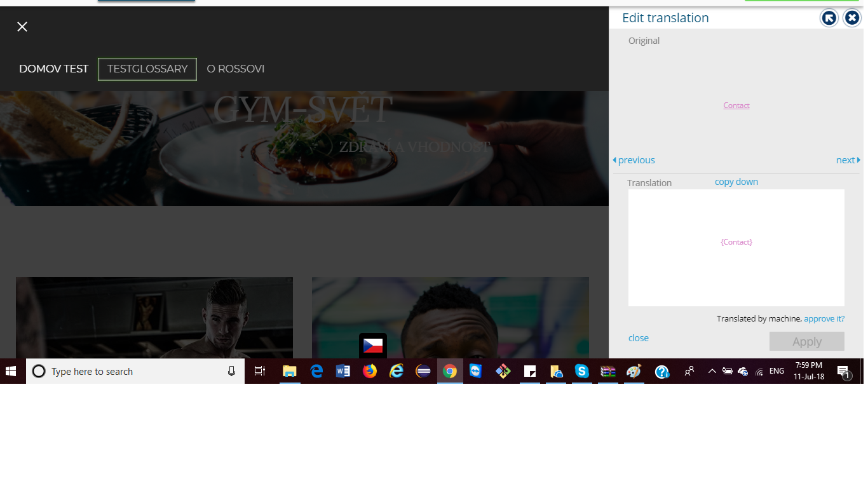
Task: Click the white X icon above navigation menu
Action: (x=22, y=27)
